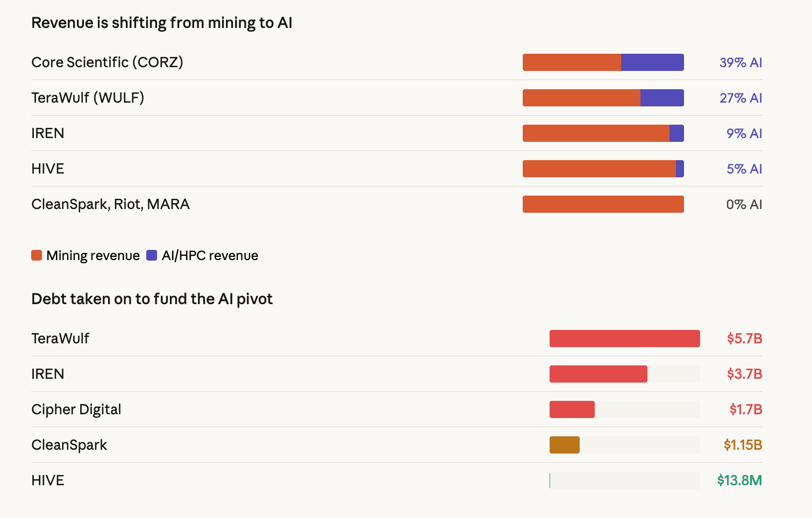The width and height of the screenshot is (812, 518).
Task: Click the $1.15B CleanSpark debt value
Action: click(743, 445)
